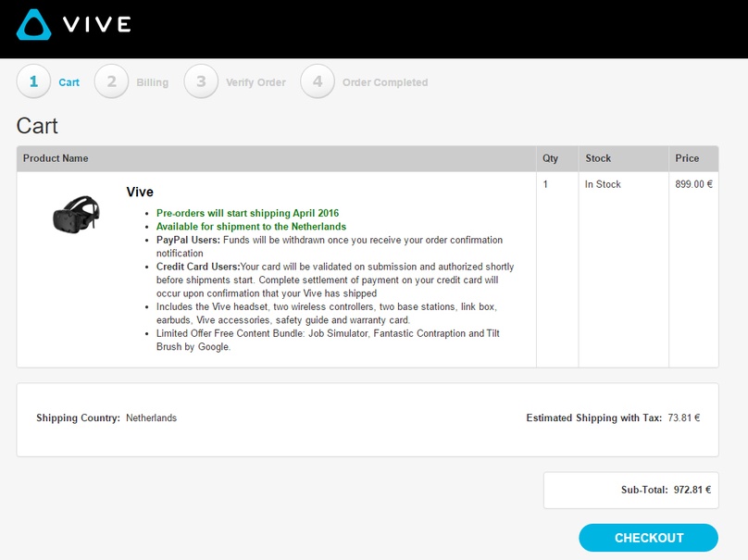
Task: Click 'Limited Offer Free Content Bundle' bullet
Action: click(x=328, y=340)
